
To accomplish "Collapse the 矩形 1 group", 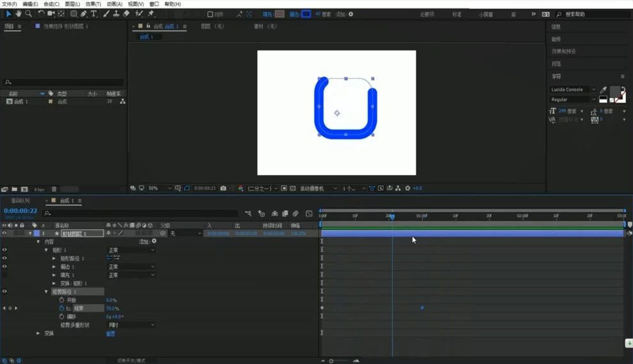I will pyautogui.click(x=46, y=250).
